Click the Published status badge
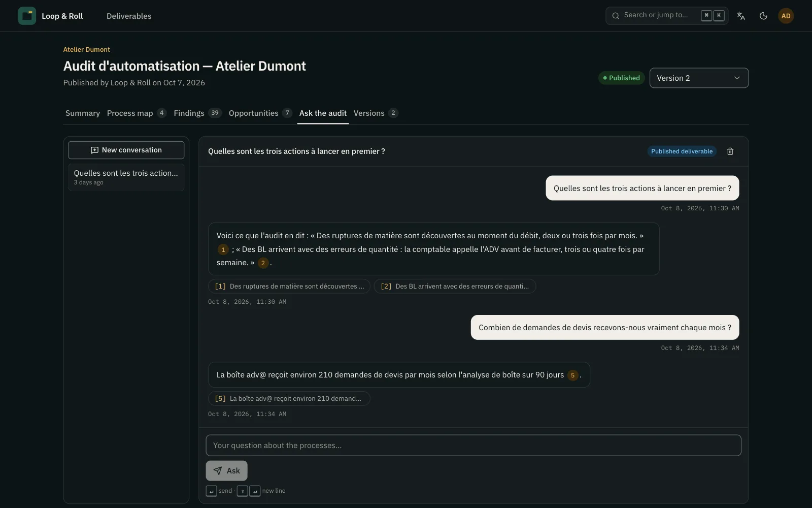 click(621, 78)
